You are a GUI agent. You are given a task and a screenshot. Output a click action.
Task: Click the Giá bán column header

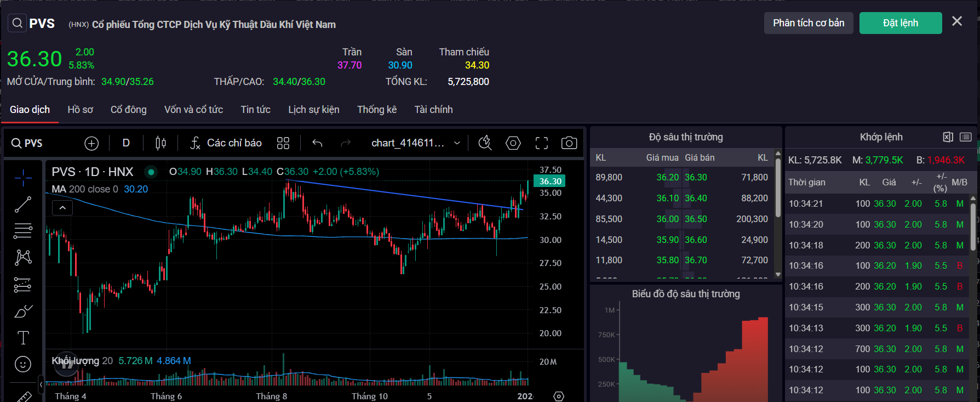click(x=700, y=158)
